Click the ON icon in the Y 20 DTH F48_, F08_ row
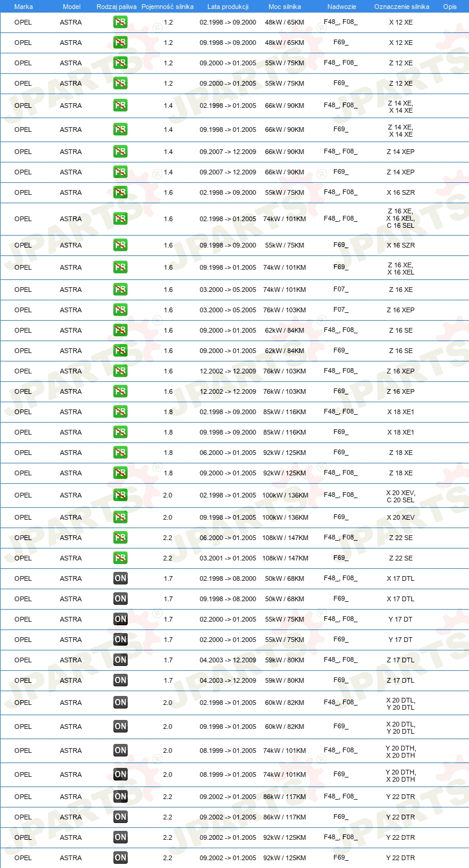 (x=121, y=751)
